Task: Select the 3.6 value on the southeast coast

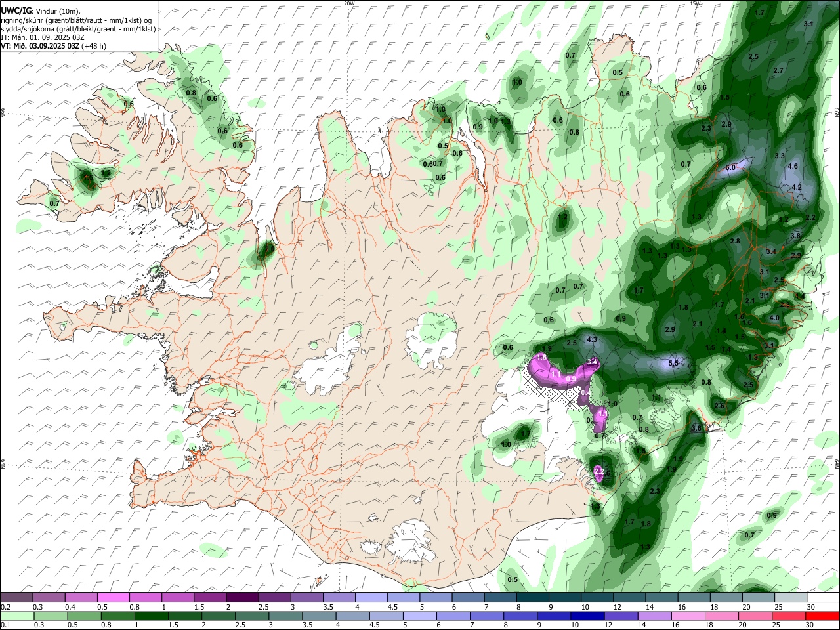Action: (x=696, y=428)
